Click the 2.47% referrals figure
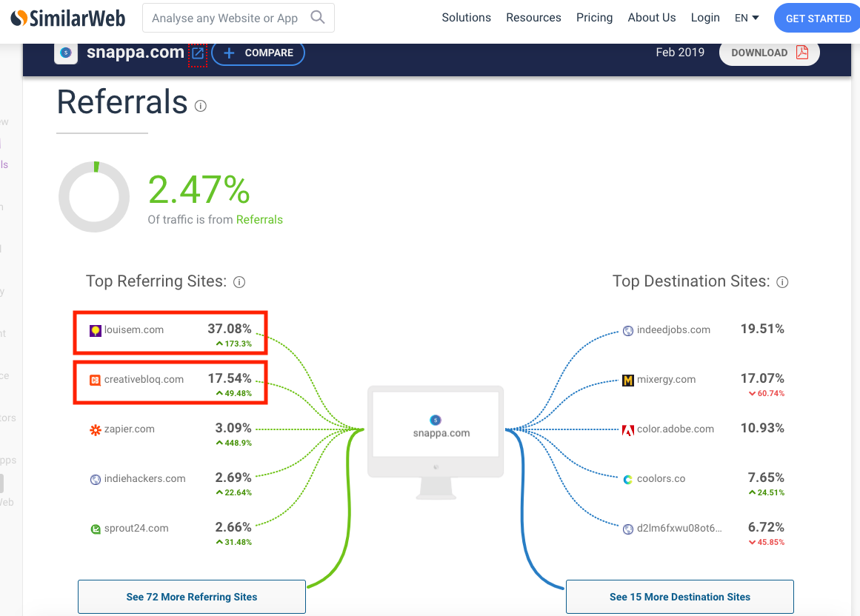This screenshot has height=616, width=860. coord(199,190)
